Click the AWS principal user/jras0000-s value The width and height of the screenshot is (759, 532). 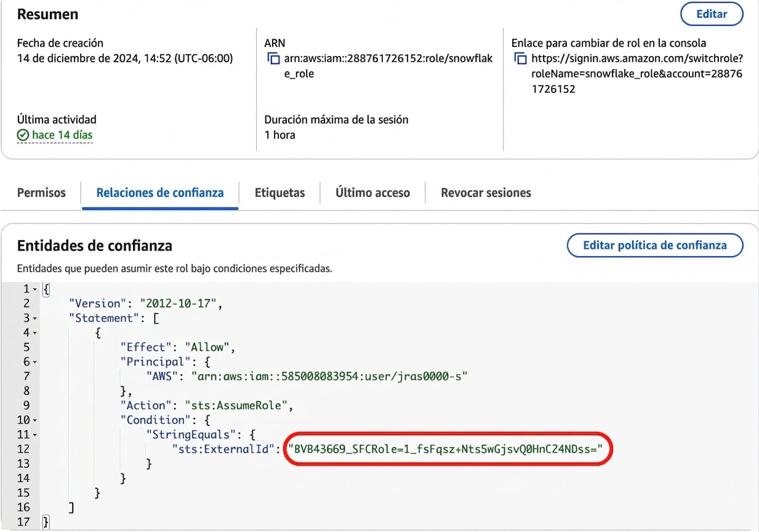tap(329, 376)
